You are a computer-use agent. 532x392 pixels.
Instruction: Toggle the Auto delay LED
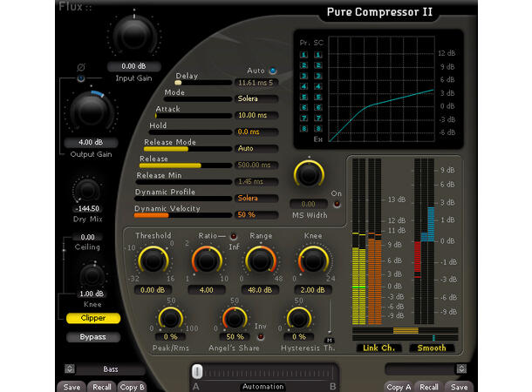point(273,71)
